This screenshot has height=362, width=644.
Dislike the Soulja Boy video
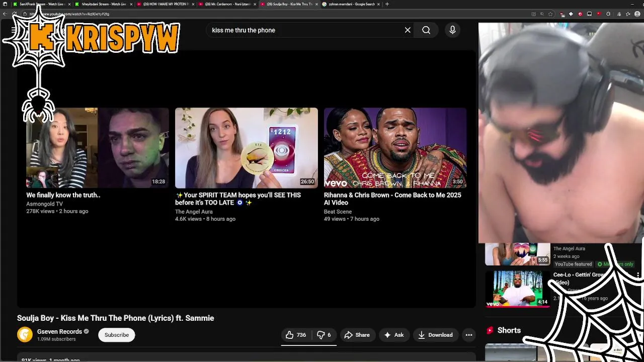click(324, 335)
